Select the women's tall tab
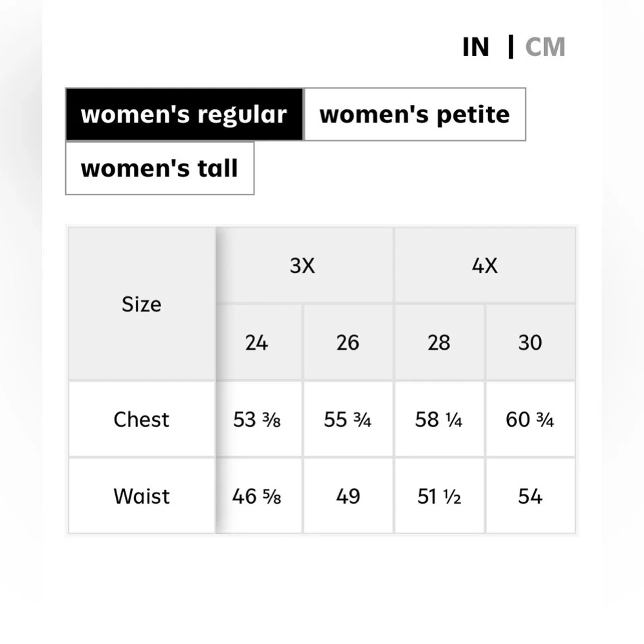644x644 pixels. [160, 168]
